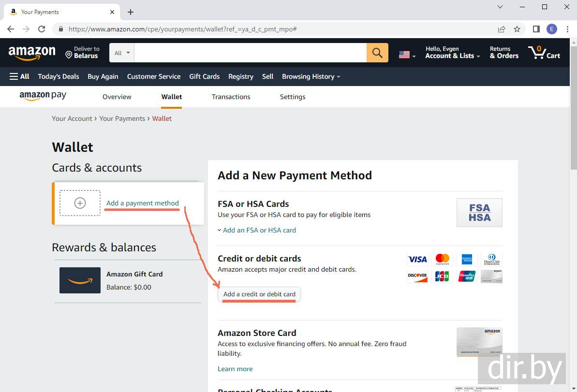Click the American Express logo
Screen dimensions: 577x392
click(x=467, y=259)
